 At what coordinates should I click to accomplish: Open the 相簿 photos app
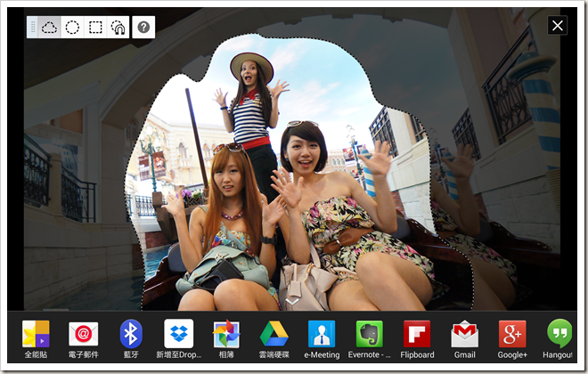[226, 338]
